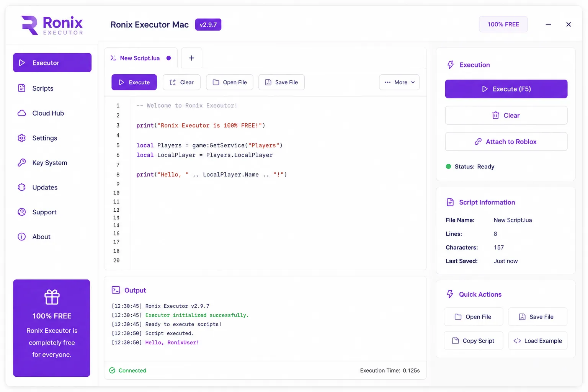This screenshot has height=392, width=588.
Task: Click the play icon on Executor item
Action: pyautogui.click(x=22, y=62)
